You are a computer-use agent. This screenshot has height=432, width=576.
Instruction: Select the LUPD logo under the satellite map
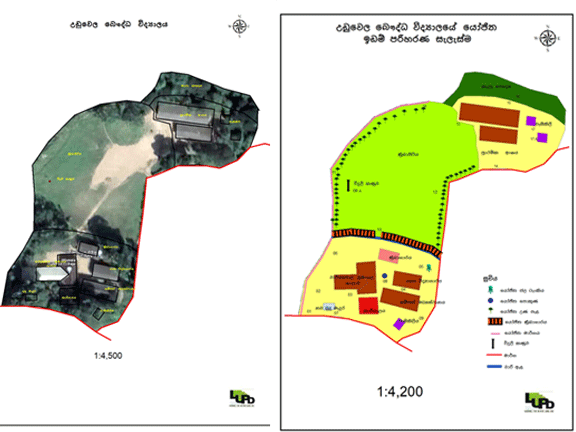[242, 398]
